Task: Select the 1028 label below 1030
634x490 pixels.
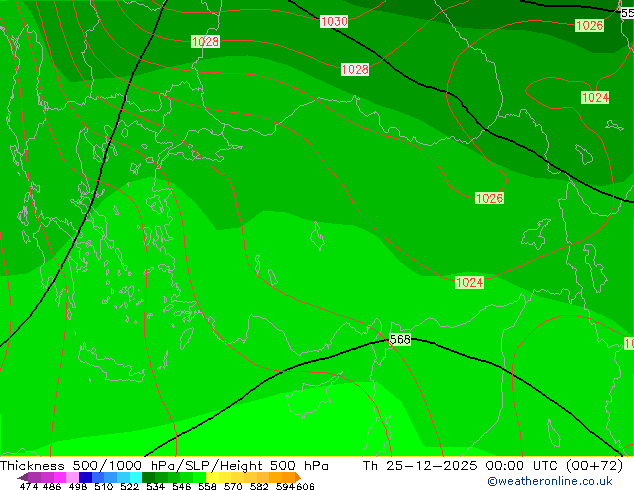Action: 355,70
